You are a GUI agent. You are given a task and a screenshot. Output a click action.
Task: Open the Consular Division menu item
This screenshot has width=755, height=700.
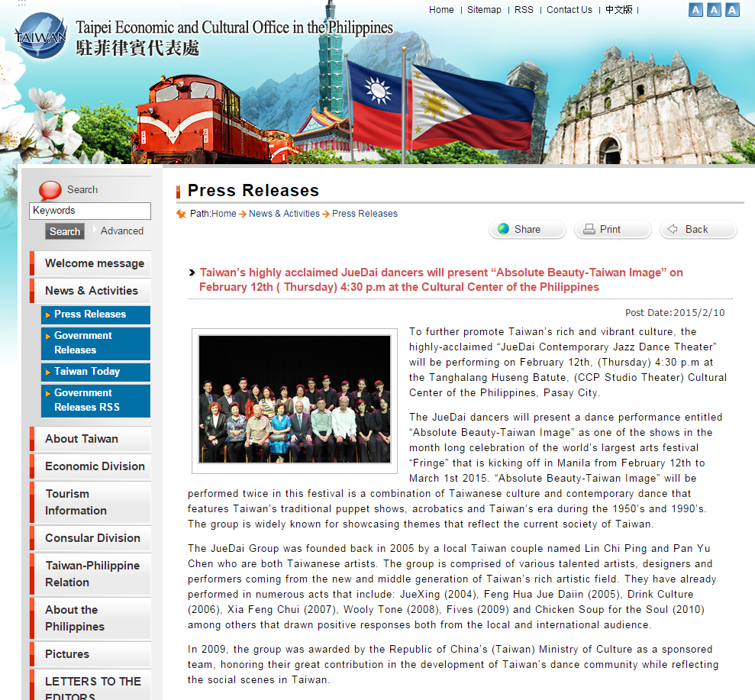(x=91, y=538)
